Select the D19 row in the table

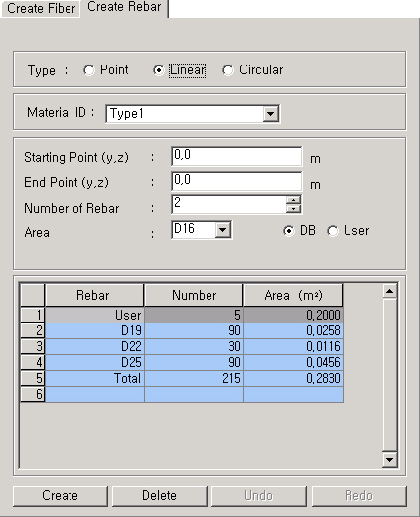(x=194, y=330)
